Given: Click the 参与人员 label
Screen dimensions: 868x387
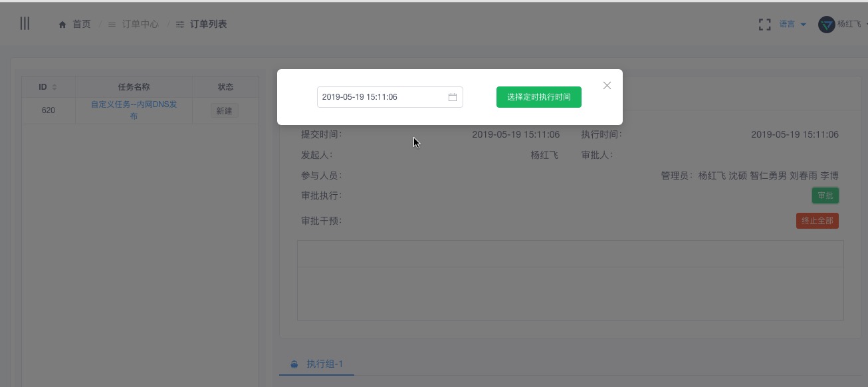Looking at the screenshot, I should 322,176.
